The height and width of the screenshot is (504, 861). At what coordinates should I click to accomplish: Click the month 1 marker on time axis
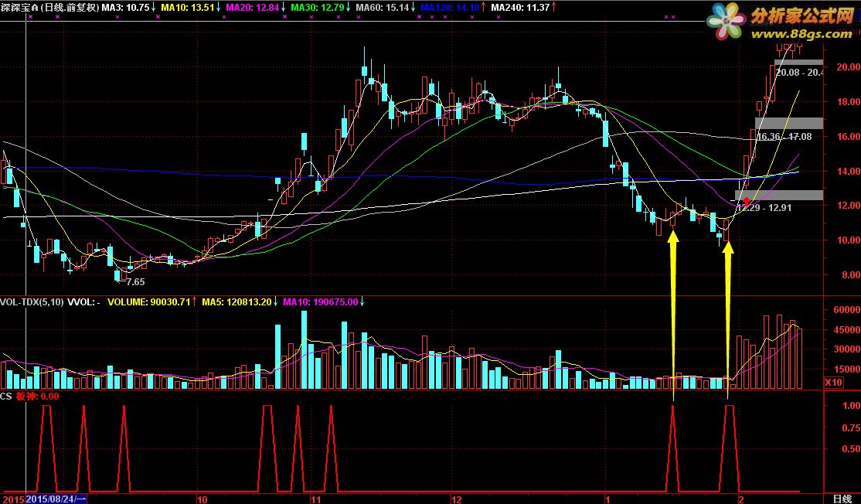[x=607, y=499]
